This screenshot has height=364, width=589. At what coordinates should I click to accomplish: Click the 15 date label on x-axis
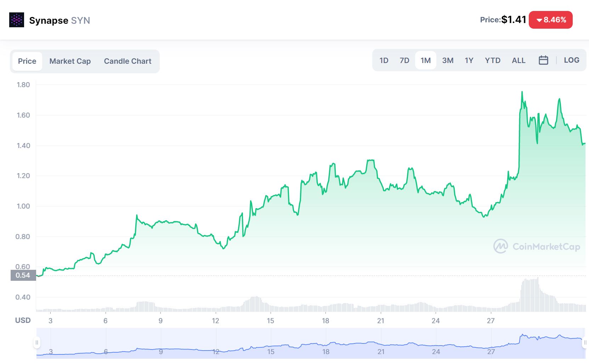[271, 321]
